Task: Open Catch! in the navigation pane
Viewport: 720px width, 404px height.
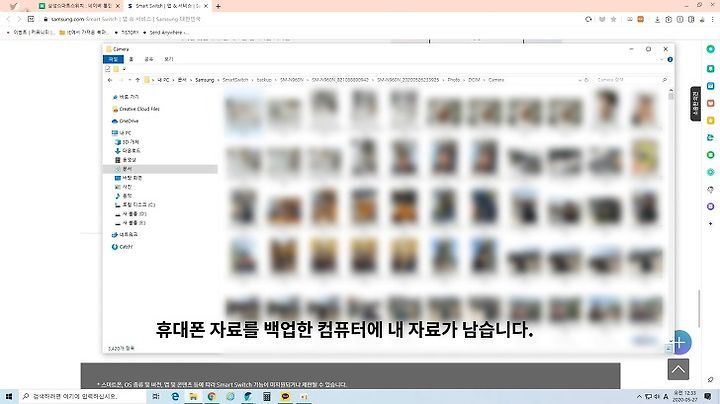Action: (122, 247)
